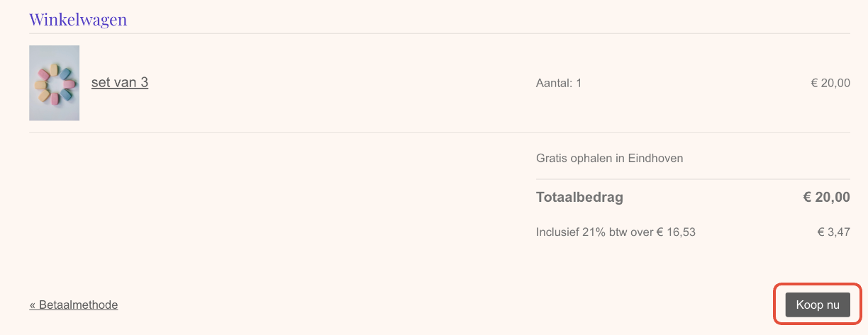Click the quantity number 1 after Aantal
This screenshot has height=335, width=868.
pos(579,83)
